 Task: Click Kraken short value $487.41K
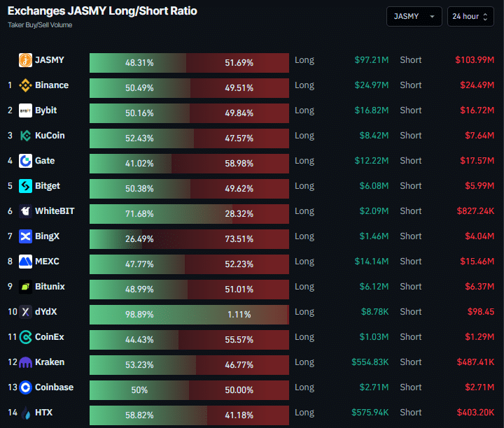(475, 362)
